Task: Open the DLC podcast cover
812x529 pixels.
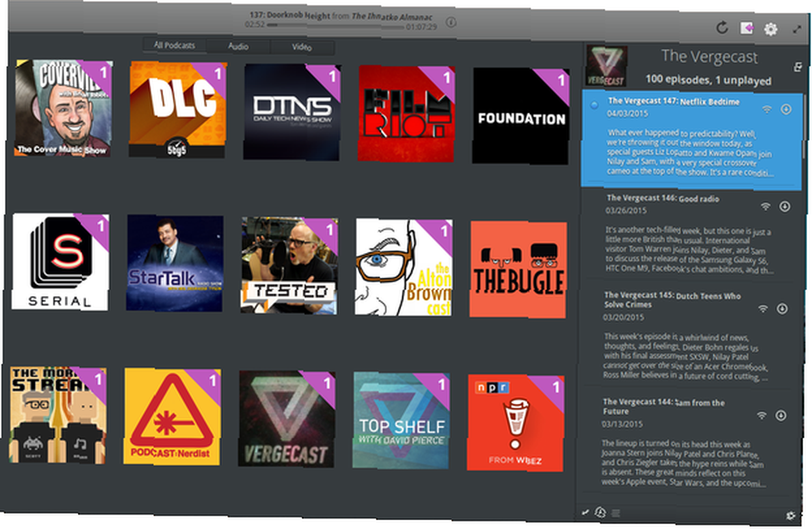Action: click(178, 110)
